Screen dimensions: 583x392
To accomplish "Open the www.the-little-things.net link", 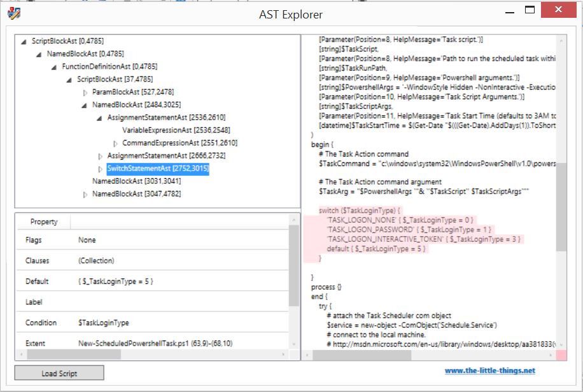I will pos(489,370).
